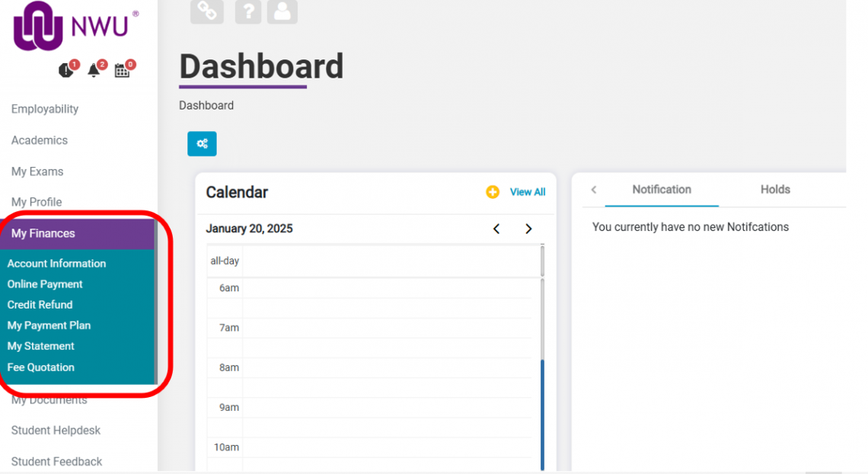Go to previous day in Calendar
Viewport: 868px width, 474px height.
pyautogui.click(x=496, y=229)
